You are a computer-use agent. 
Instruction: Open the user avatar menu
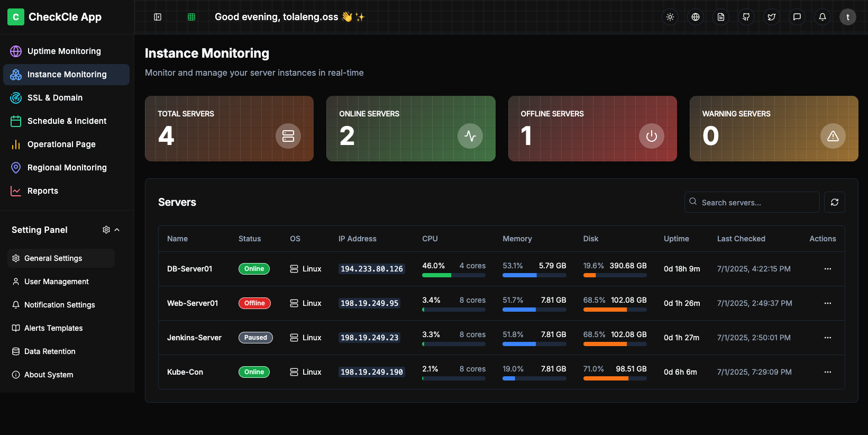[x=848, y=17]
